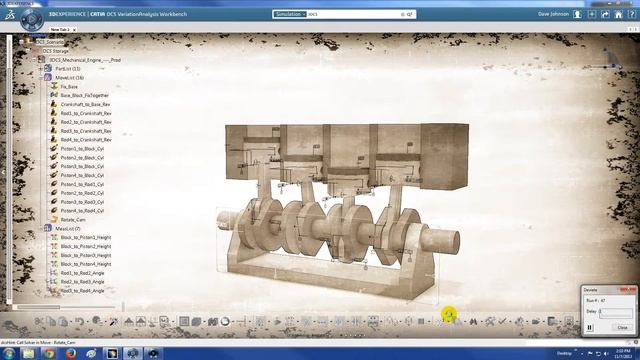Click the search text field in header
640x360 pixels.
tap(353, 14)
